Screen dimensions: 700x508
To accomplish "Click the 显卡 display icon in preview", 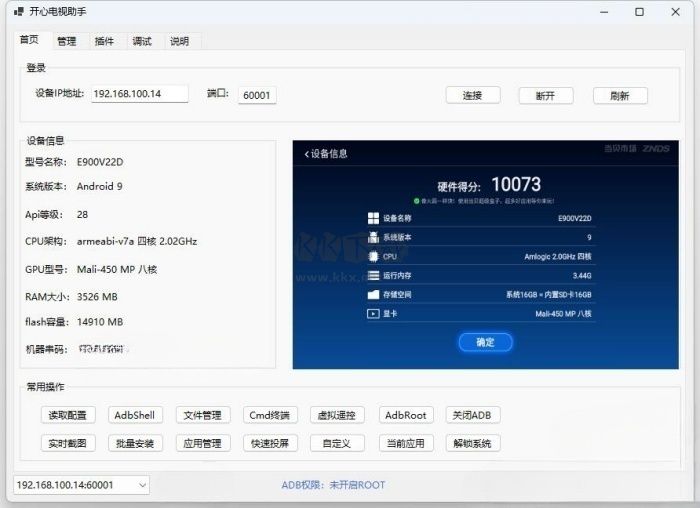I will click(x=373, y=313).
